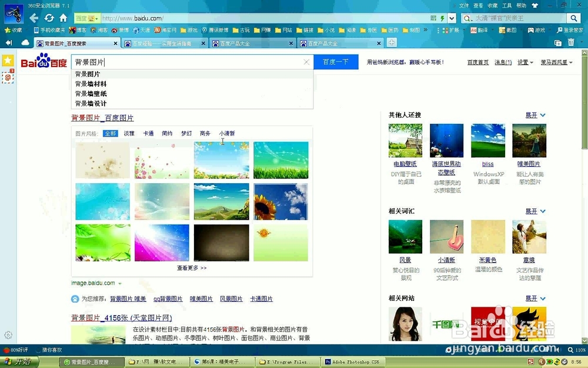Screen dimensions: 588x368
Task: Click the page vertical scrollbar thumb
Action: [x=584, y=101]
